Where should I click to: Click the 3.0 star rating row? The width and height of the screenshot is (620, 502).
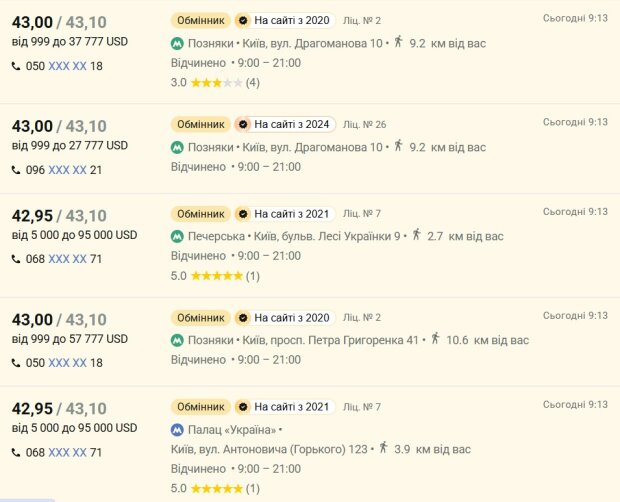(x=215, y=83)
